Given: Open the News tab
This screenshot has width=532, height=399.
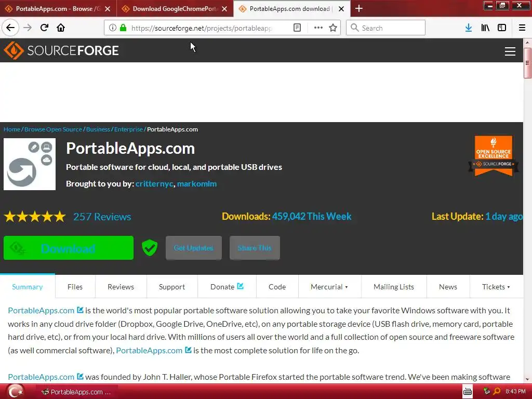Looking at the screenshot, I should point(448,287).
